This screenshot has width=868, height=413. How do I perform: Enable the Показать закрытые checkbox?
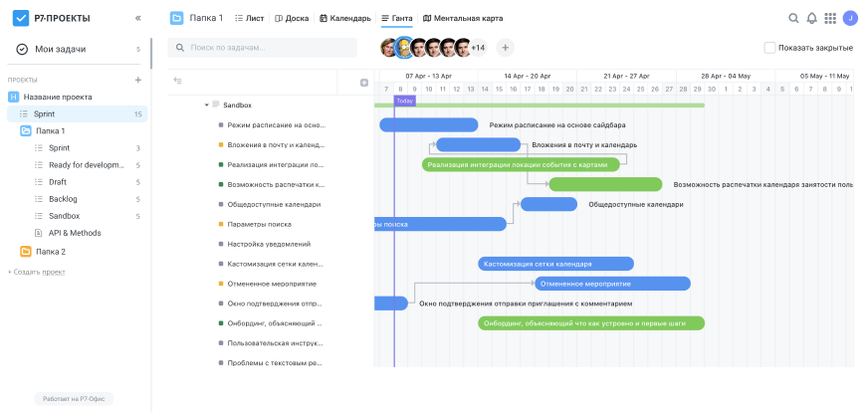point(769,48)
